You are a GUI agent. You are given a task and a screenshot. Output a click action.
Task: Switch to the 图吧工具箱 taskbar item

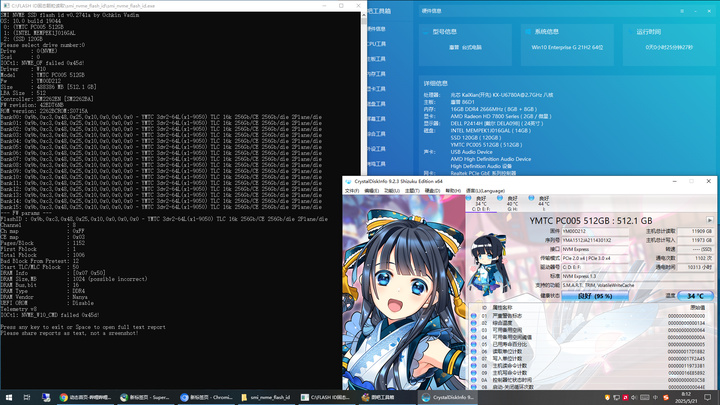coord(387,397)
